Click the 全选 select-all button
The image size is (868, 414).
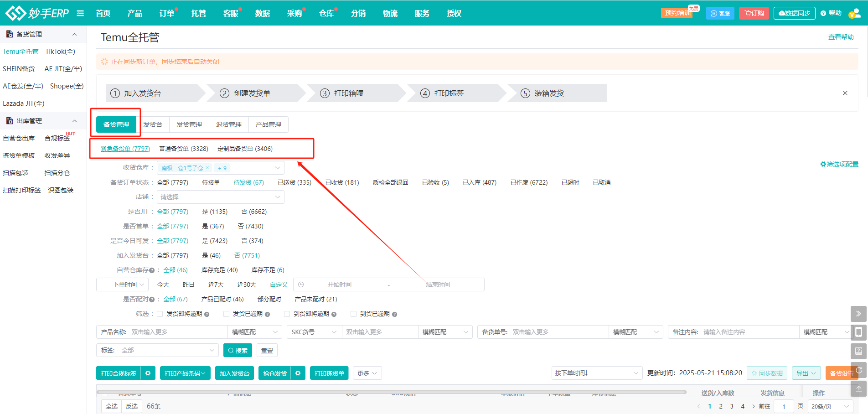click(112, 406)
